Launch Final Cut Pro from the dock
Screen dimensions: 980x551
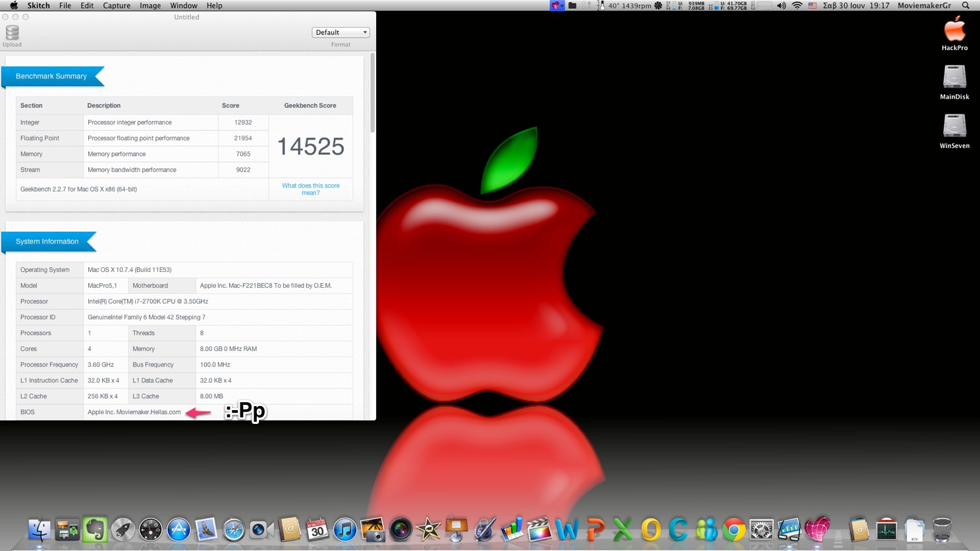tap(539, 529)
